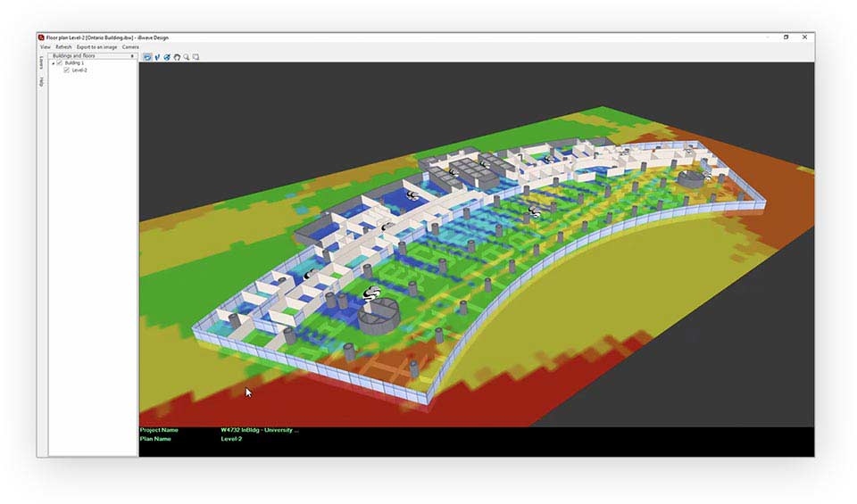
Task: Open Buildings and floors panel dropdown arrow
Action: [x=132, y=56]
